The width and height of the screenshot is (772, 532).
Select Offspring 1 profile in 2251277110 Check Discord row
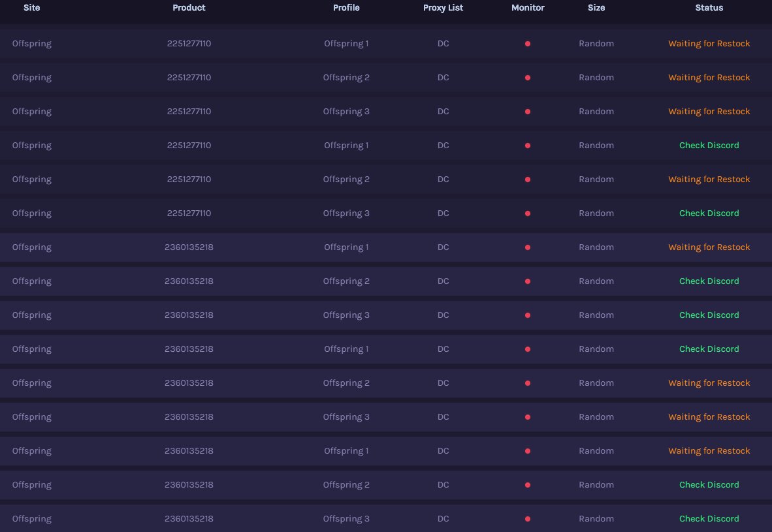point(346,145)
